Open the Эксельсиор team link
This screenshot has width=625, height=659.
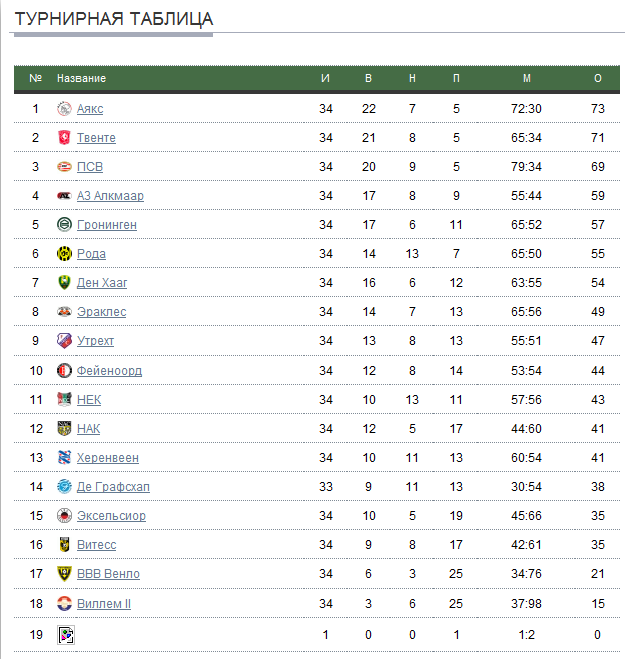click(111, 516)
